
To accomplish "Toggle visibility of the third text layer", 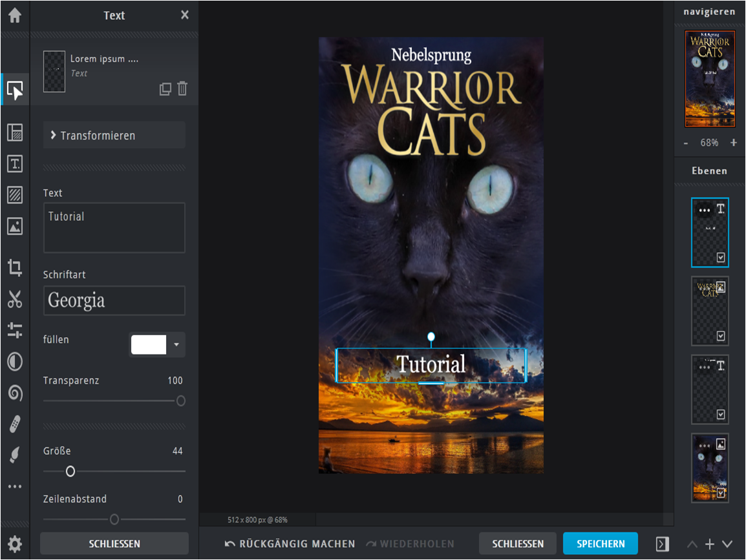I will click(721, 415).
